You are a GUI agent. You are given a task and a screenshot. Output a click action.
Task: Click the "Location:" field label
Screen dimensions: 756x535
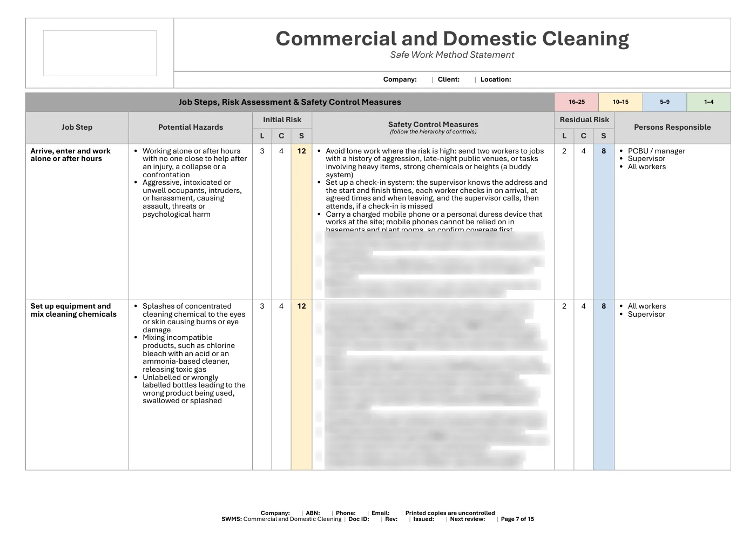pyautogui.click(x=496, y=79)
